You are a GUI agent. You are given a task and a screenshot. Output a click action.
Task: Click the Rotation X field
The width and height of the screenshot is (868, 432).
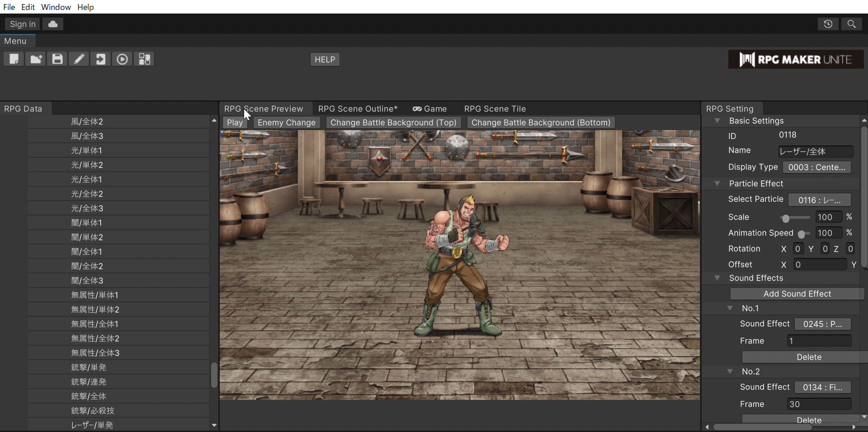798,249
